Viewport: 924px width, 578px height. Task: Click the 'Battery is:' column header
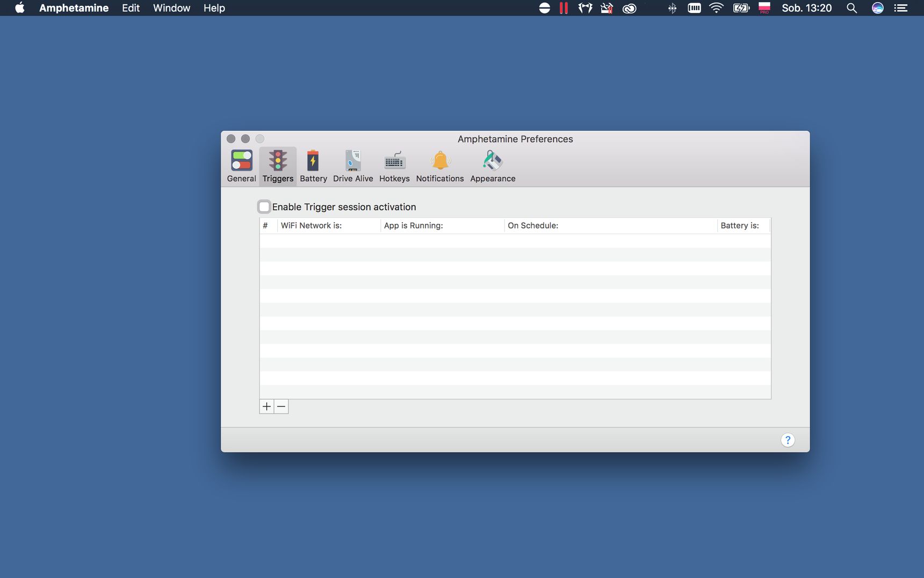(743, 226)
